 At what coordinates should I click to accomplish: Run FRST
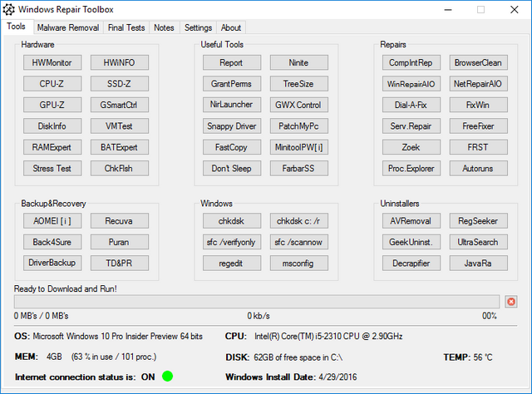coord(479,147)
